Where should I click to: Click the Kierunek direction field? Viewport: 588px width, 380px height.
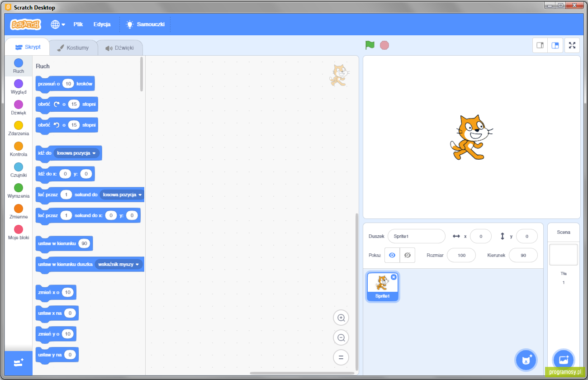point(523,255)
